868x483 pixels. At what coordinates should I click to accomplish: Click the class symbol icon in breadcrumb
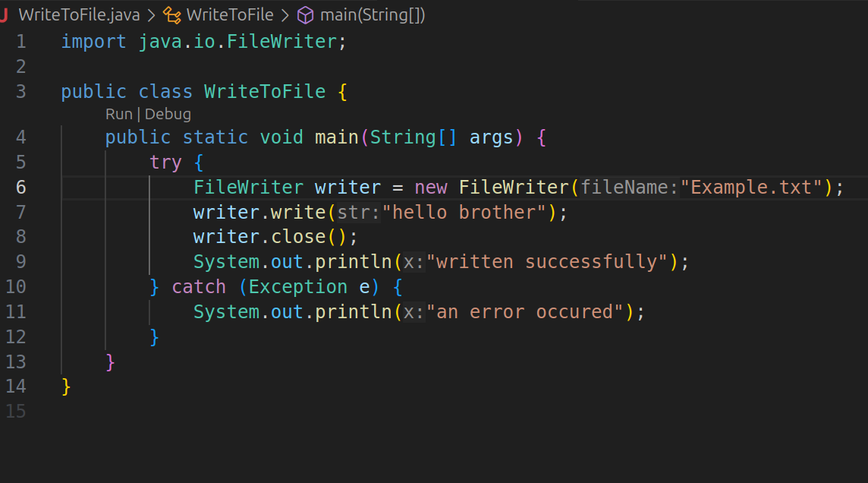[x=172, y=15]
